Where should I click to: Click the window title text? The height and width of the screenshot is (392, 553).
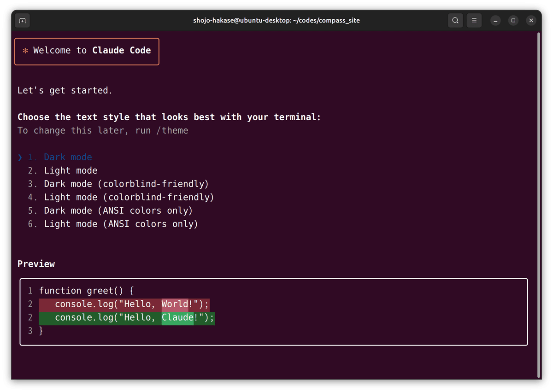tap(276, 20)
